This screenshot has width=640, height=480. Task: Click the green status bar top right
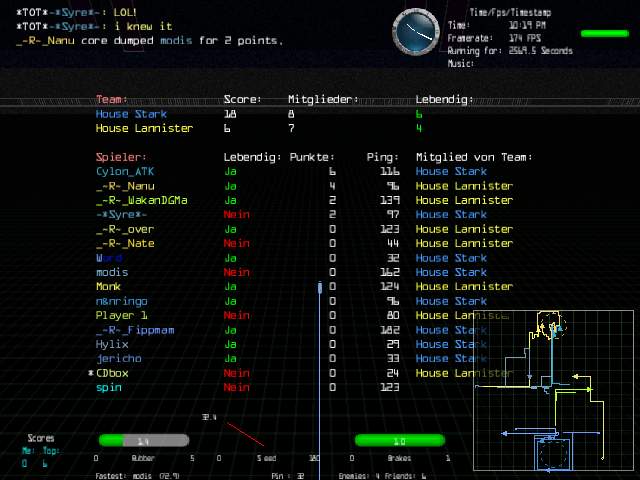point(604,33)
